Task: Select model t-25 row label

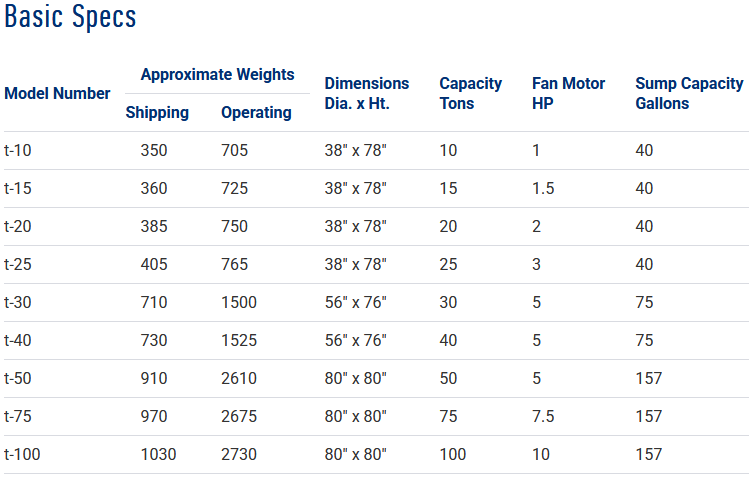Action: (18, 264)
